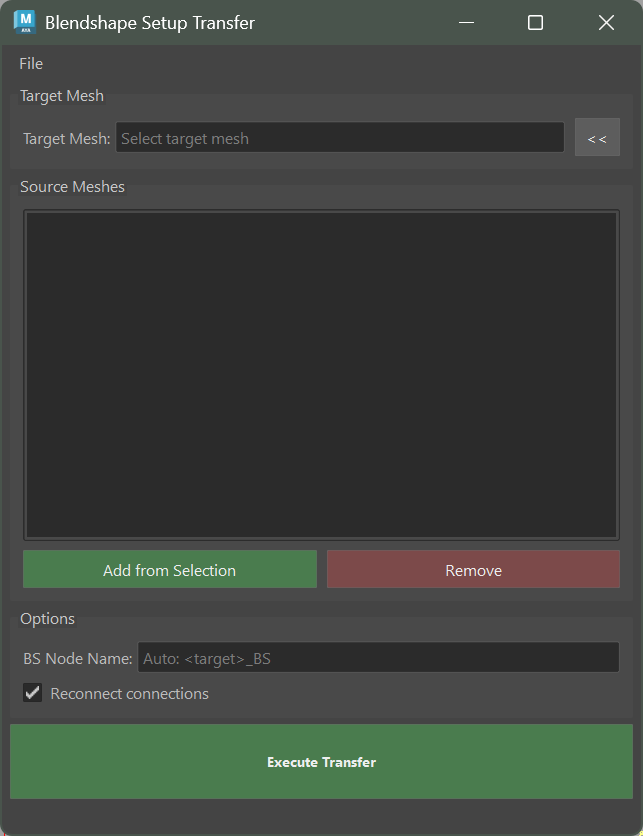
Task: Click the 'Reconnect connections' label text
Action: (129, 694)
